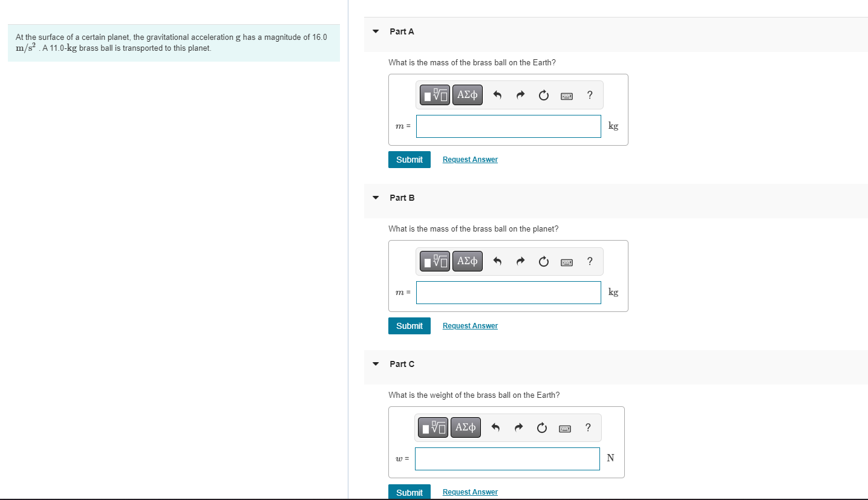Click the Part A heading text
The height and width of the screenshot is (500, 868).
(x=402, y=31)
